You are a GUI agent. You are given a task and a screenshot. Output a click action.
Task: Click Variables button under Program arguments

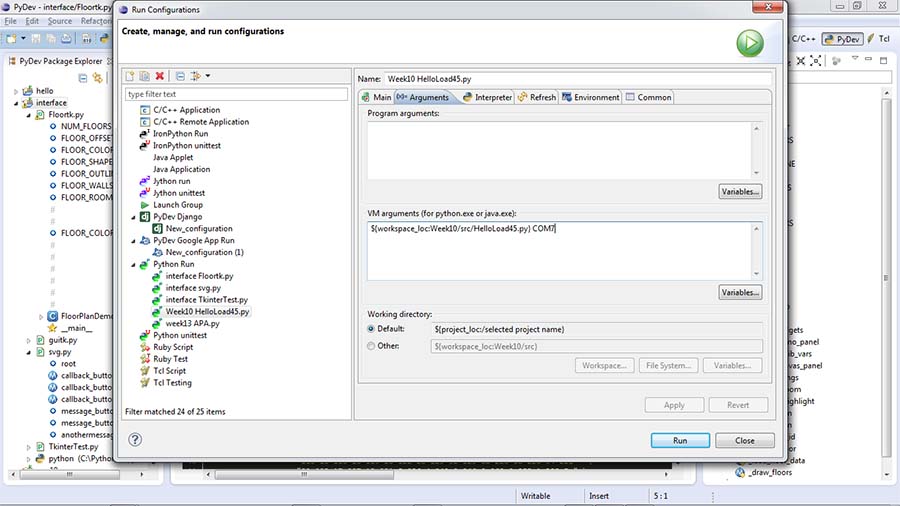[x=740, y=192]
